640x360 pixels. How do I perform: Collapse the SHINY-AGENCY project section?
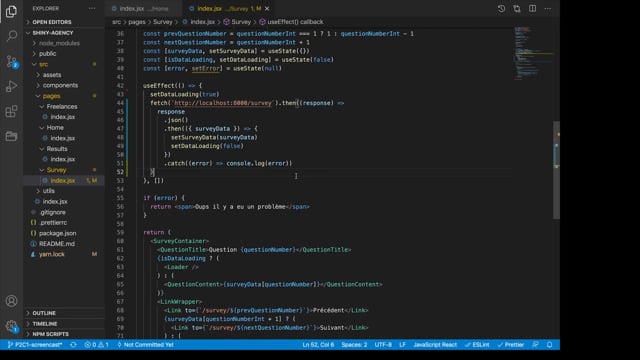(53, 33)
